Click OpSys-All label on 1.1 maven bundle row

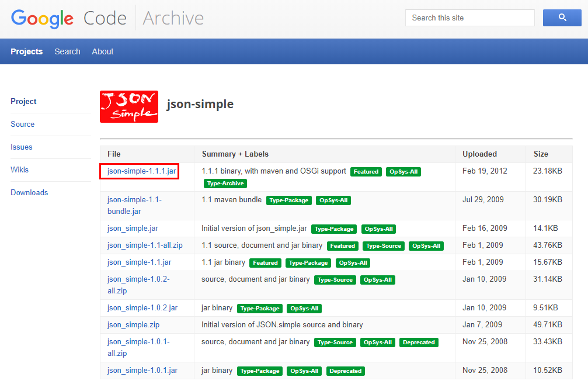tap(333, 200)
